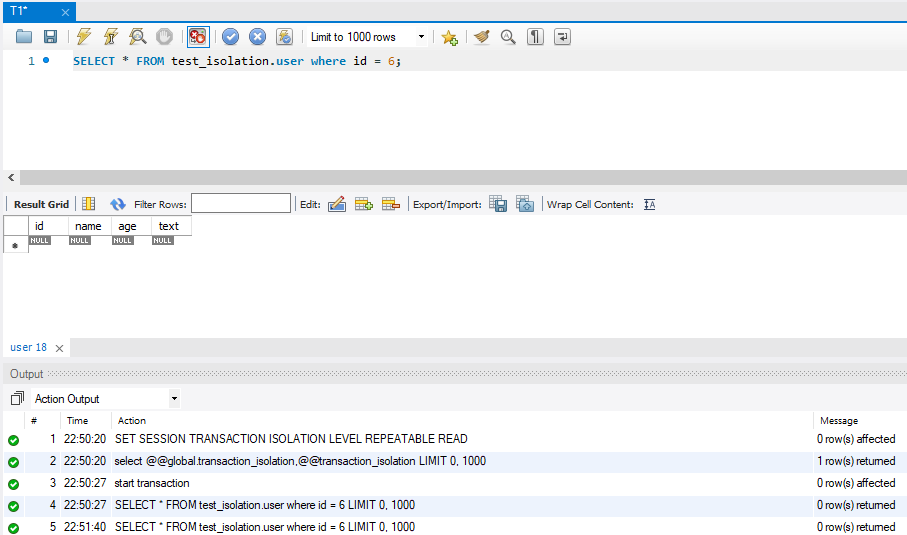Open the Action Output dropdown
This screenshot has width=907, height=535.
tap(174, 399)
